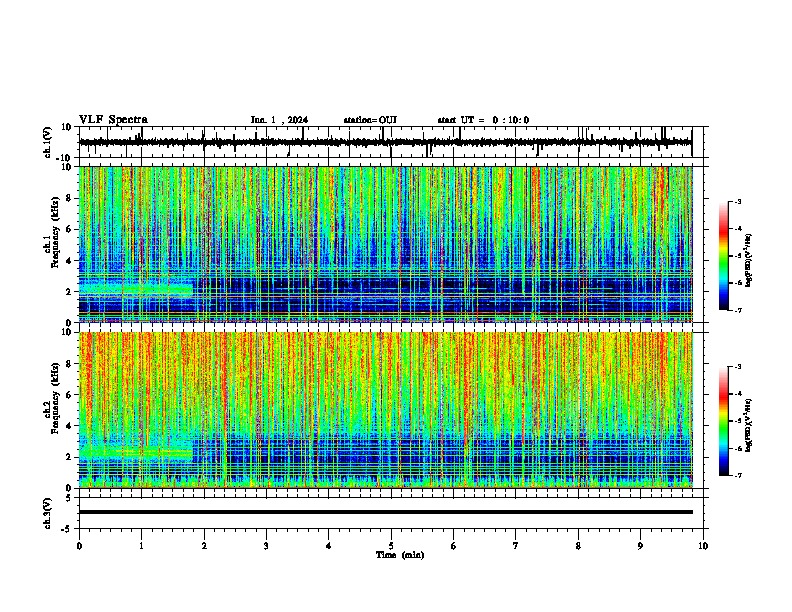Screen dimensions: 792x612
Task: Click the ch.2 spectrogram color scale bar
Action: click(x=723, y=421)
